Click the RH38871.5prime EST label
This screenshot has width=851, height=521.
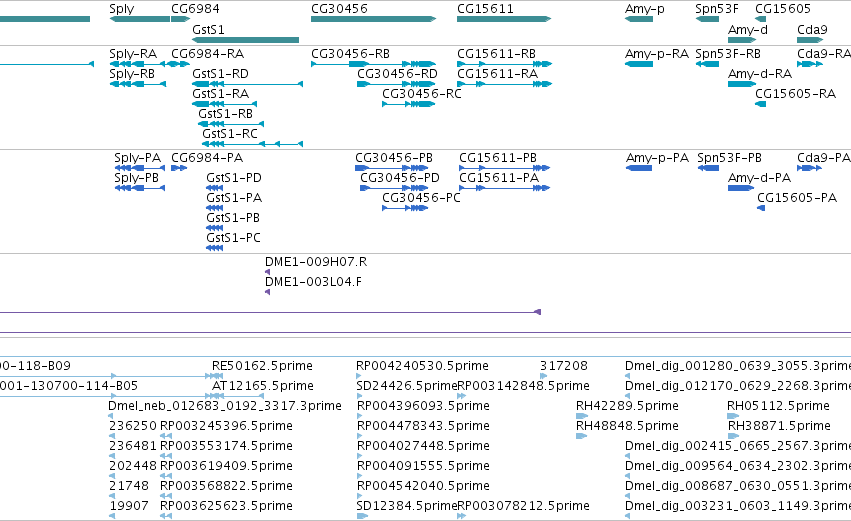(x=779, y=427)
